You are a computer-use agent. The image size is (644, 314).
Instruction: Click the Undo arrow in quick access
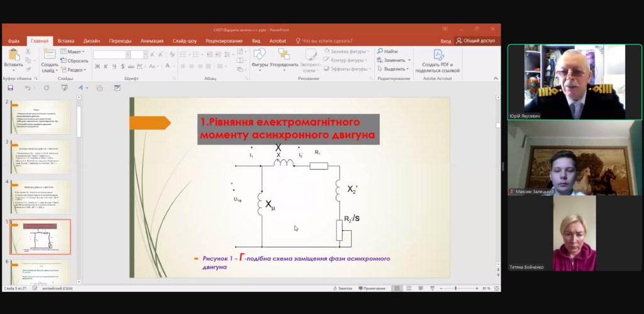click(28, 87)
